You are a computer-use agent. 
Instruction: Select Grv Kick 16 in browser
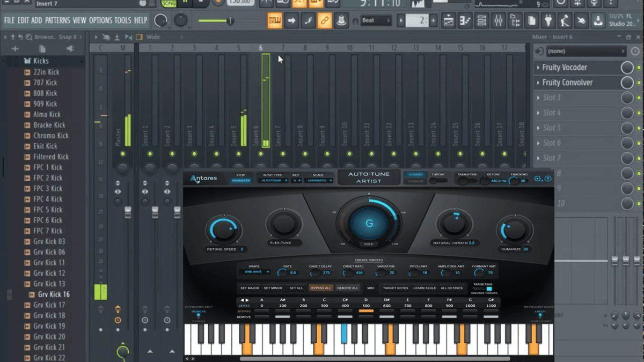click(54, 294)
